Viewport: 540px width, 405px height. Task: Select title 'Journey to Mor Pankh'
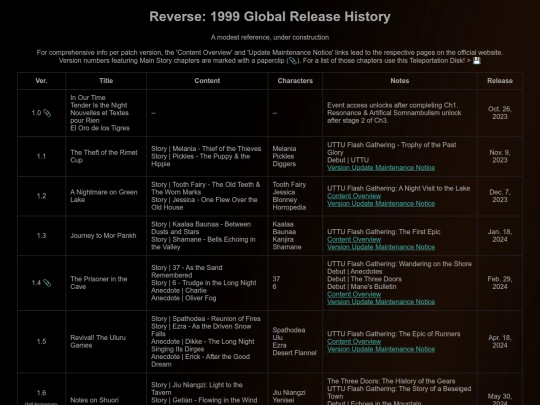point(103,236)
